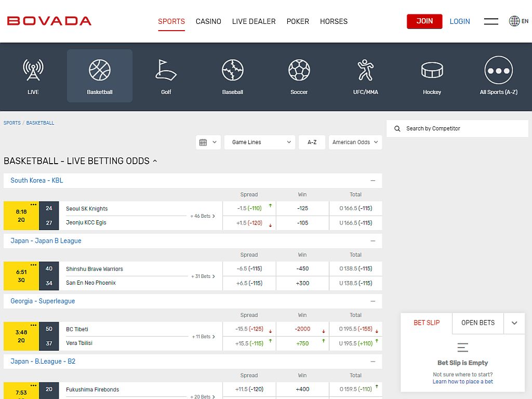Click the LOGIN link
Viewport: 532px width, 399px height.
click(460, 21)
